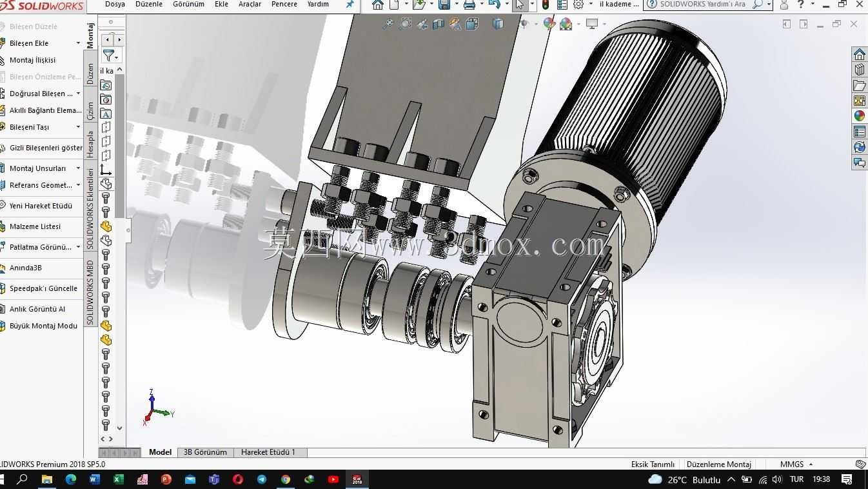The image size is (868, 489).
Task: Expand Referans Geometri dropdown arrow
Action: tap(78, 185)
